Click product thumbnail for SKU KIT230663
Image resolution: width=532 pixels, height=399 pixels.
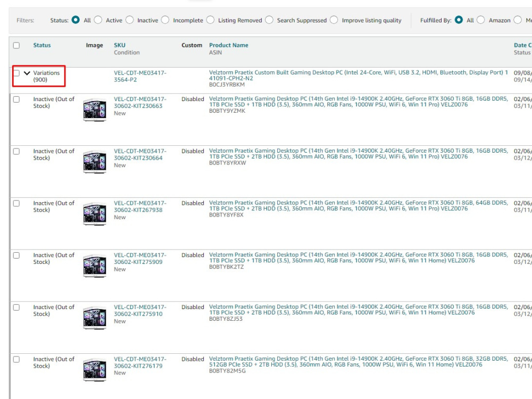[95, 110]
